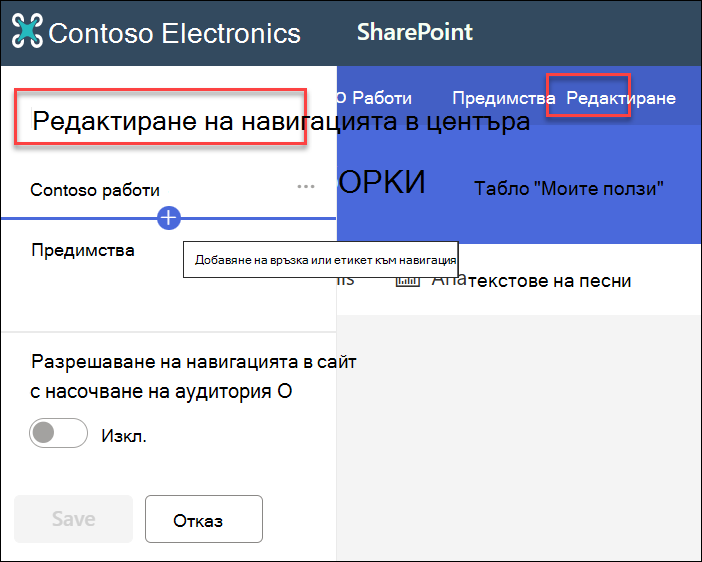Open the Табло "Моите ползи" link
702x562 pixels.
point(569,189)
